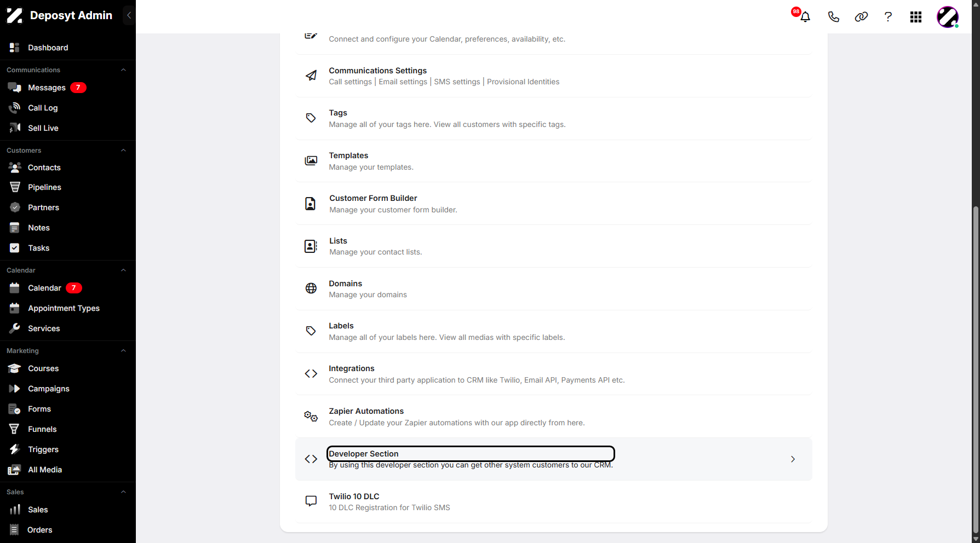Open the help question mark icon

(x=888, y=17)
